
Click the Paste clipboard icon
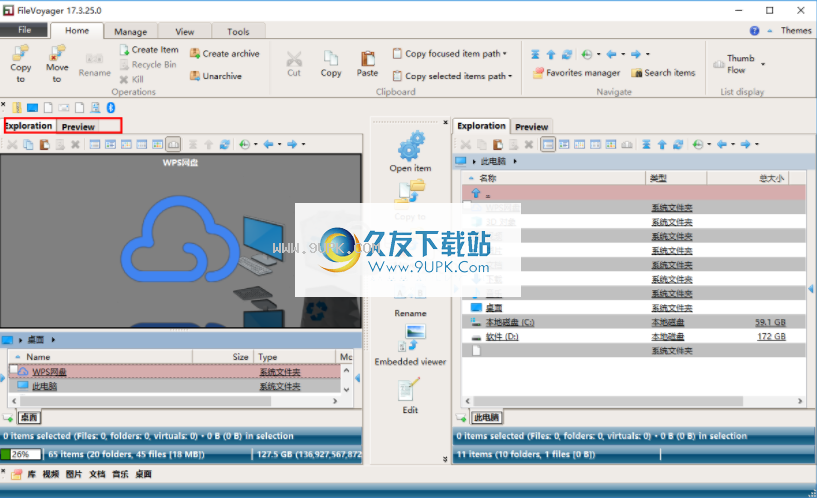click(x=367, y=64)
